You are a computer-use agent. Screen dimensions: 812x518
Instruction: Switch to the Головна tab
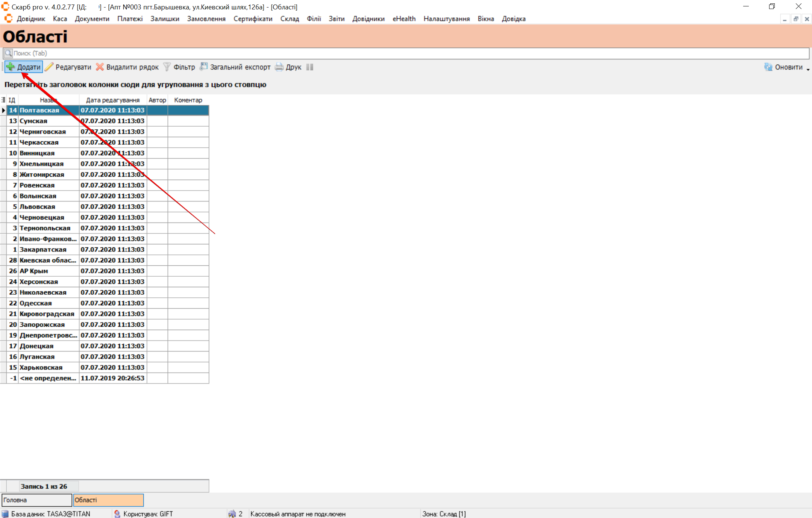point(36,500)
